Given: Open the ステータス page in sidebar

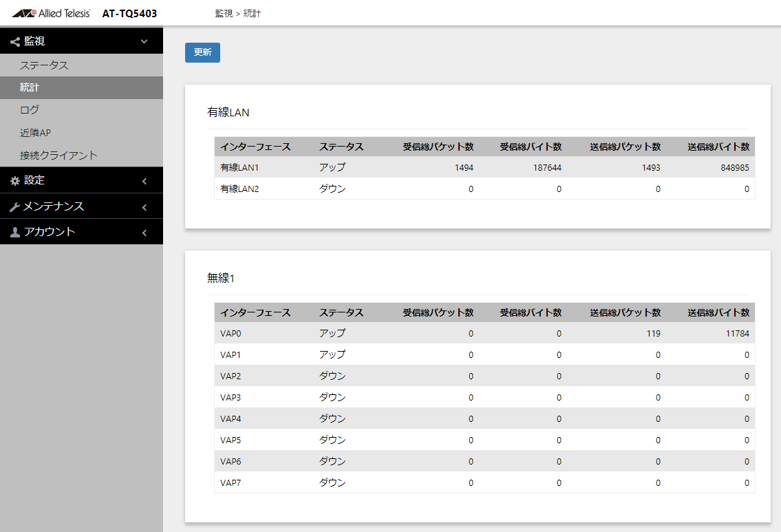Looking at the screenshot, I should coord(44,65).
